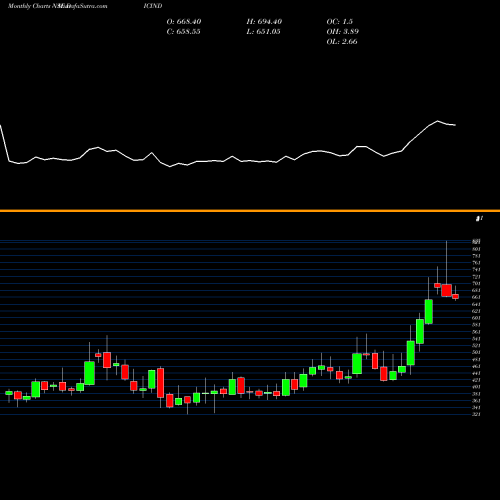The width and height of the screenshot is (500, 500).
Task: Click the 441 price axis label
Action: [x=476, y=373]
